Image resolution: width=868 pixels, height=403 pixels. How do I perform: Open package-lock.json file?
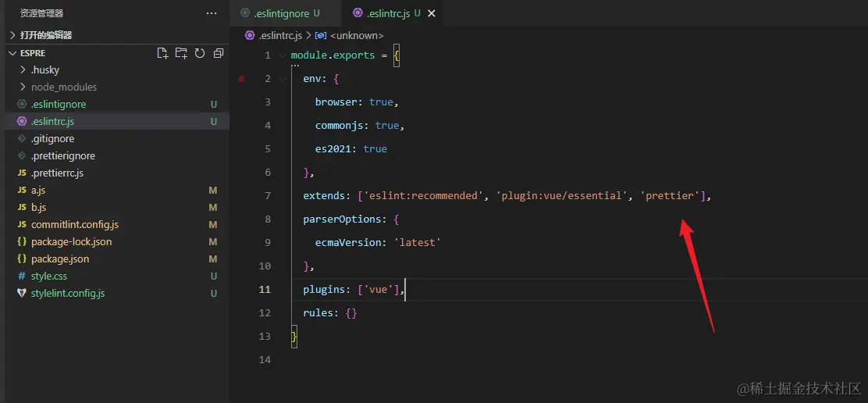71,241
